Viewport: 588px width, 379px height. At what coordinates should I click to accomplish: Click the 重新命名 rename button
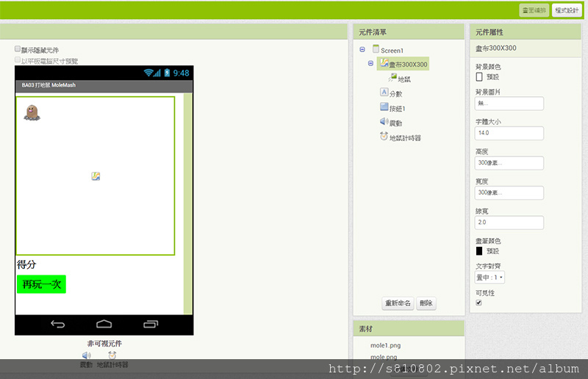pyautogui.click(x=398, y=303)
